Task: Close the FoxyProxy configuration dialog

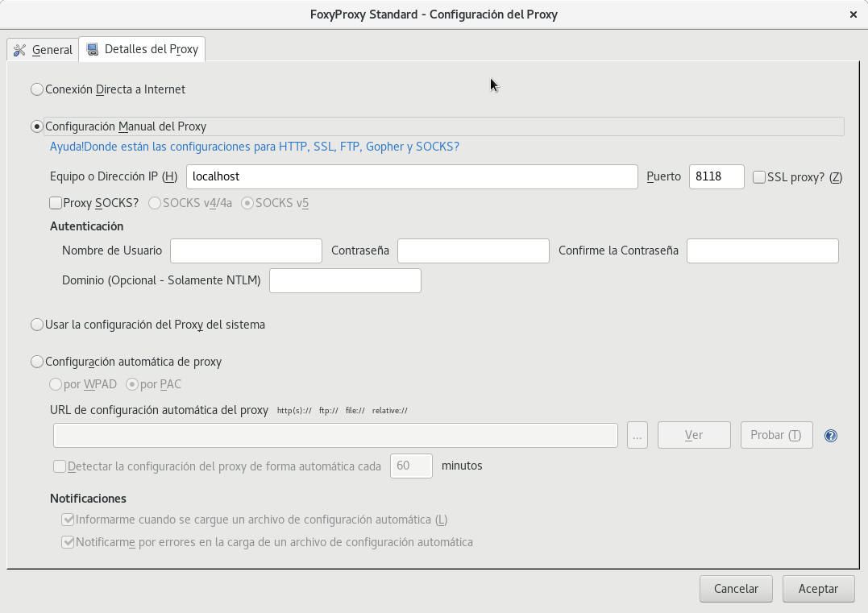Action: (853, 15)
